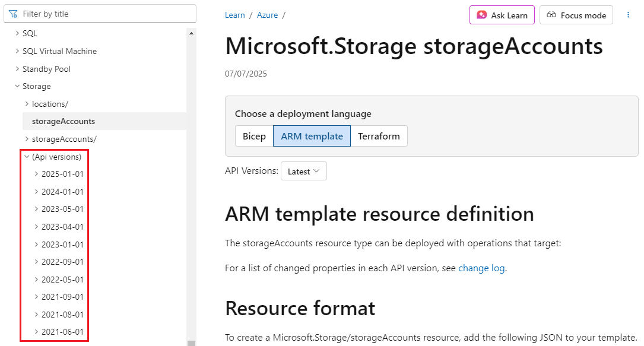
Task: Expand the locations/ tree node
Action: coord(26,104)
